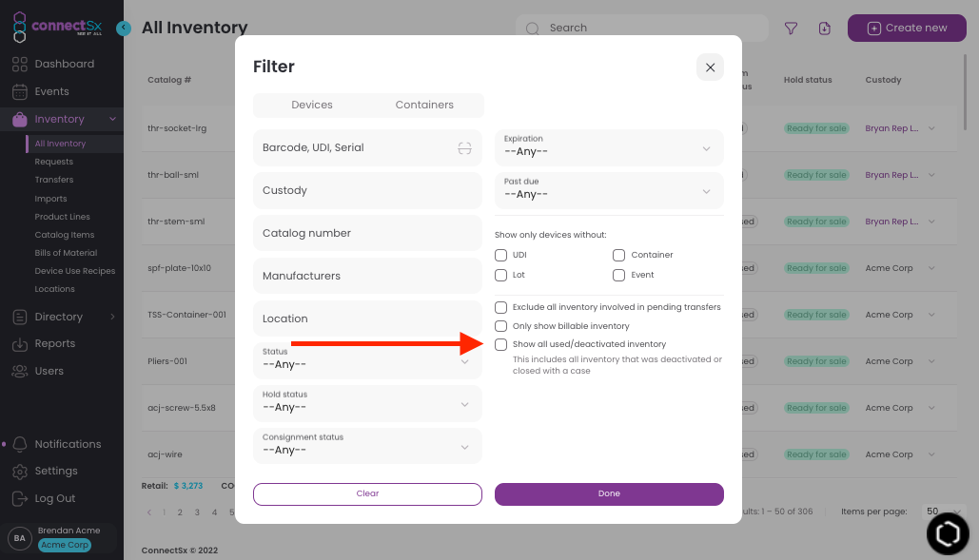The image size is (979, 560).
Task: Click the barcode scanner icon in Barcode field
Action: 464,147
